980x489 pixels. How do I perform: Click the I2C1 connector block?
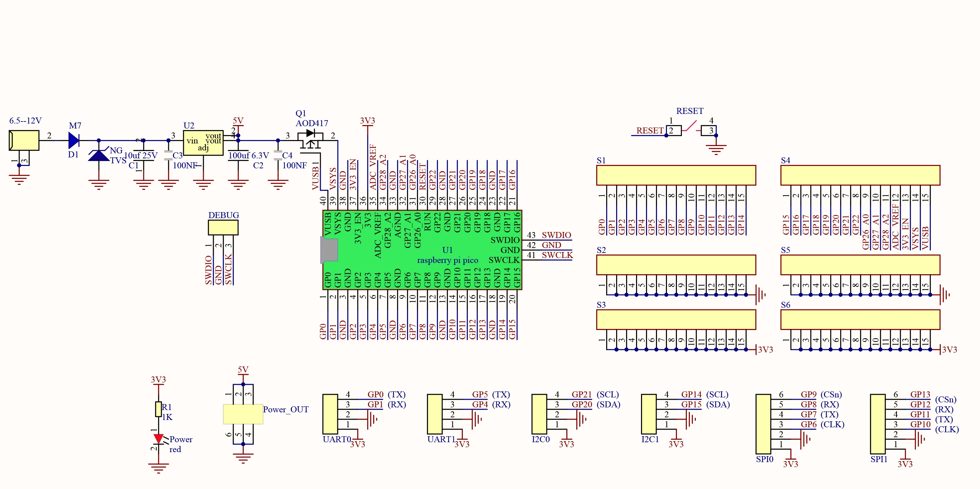coord(649,414)
